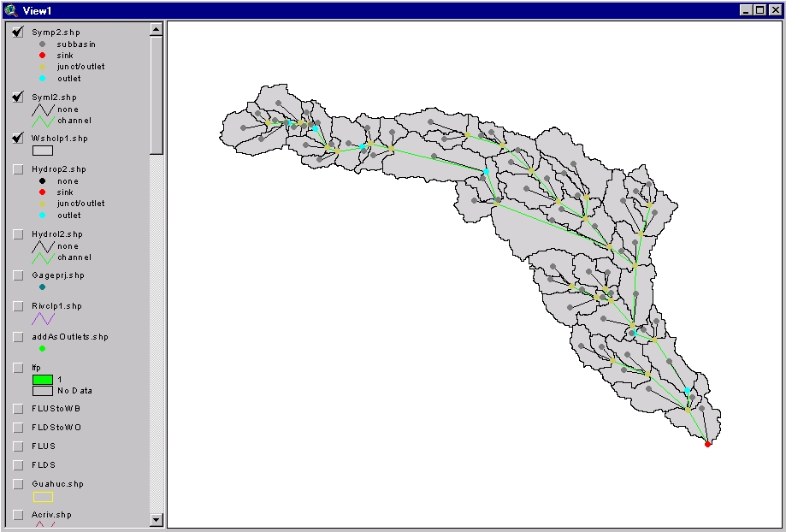Enable the Hydrol2.shp theme checkbox
The height and width of the screenshot is (532, 786).
coord(18,234)
